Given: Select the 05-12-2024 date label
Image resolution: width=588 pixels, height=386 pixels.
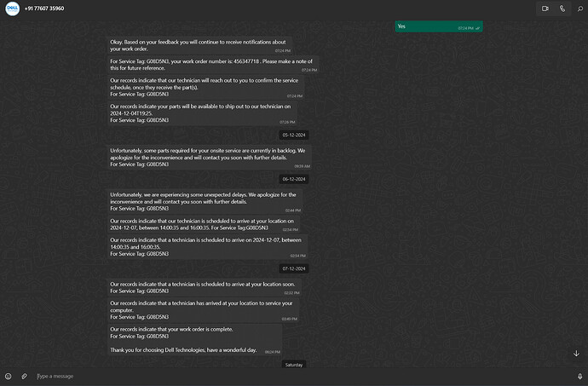Looking at the screenshot, I should 294,135.
